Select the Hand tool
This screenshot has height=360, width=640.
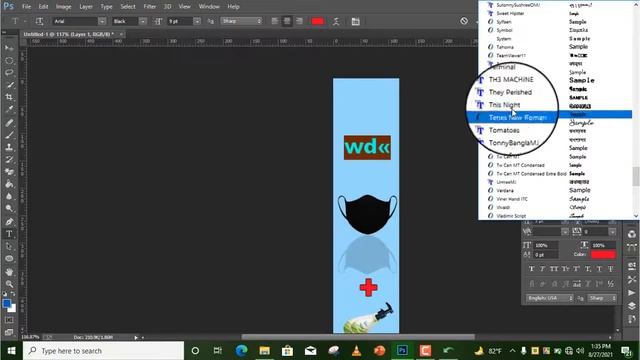click(x=9, y=271)
